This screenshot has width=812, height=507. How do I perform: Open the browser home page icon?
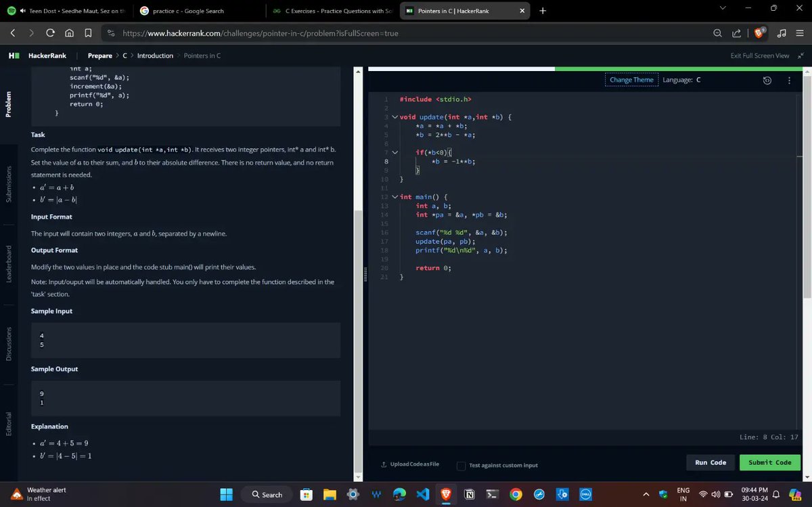coord(69,33)
